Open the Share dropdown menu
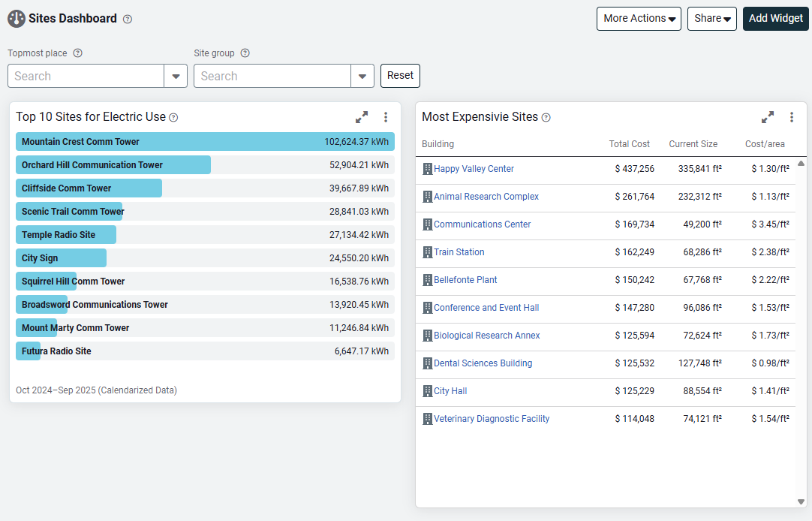This screenshot has width=812, height=521. click(x=711, y=19)
